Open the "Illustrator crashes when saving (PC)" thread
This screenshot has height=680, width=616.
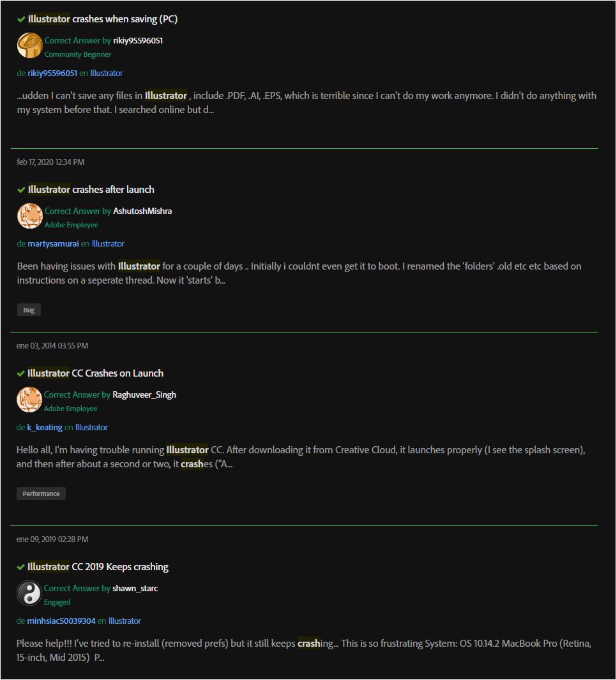click(103, 19)
